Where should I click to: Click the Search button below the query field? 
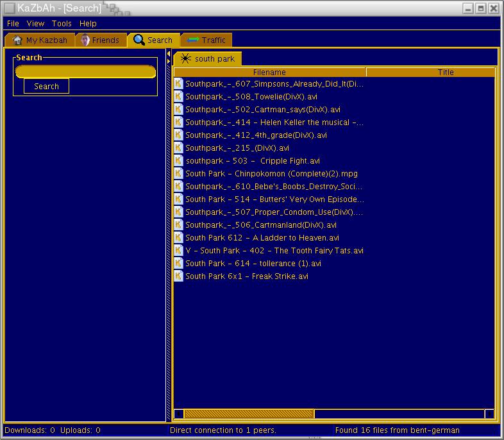click(46, 86)
